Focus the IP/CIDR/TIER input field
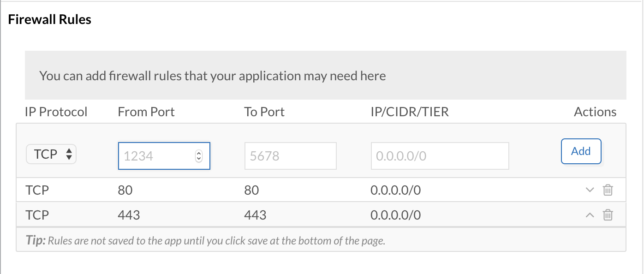644x274 pixels. coord(440,156)
